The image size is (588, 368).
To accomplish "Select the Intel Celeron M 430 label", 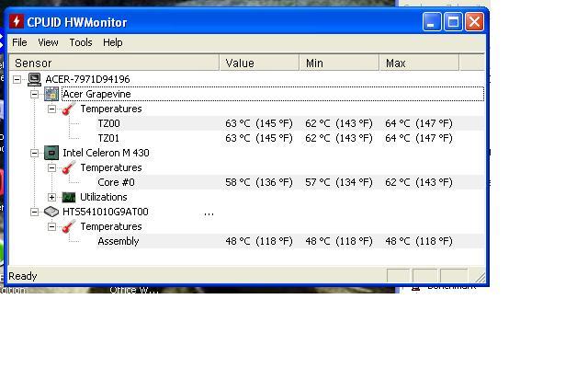I will click(x=106, y=153).
